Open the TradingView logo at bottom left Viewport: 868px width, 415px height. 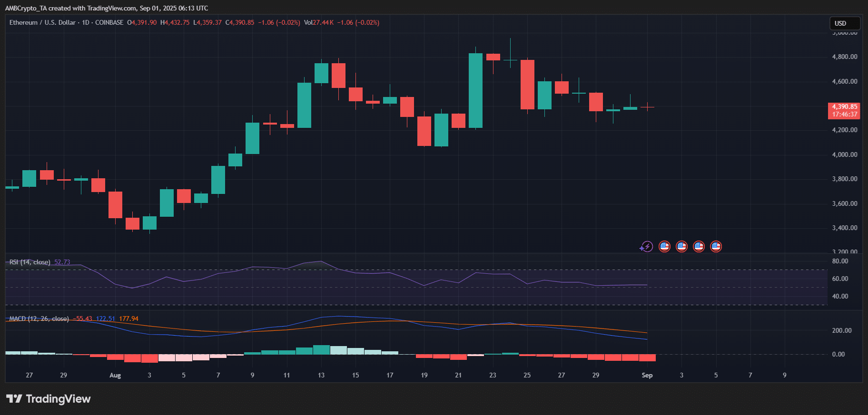49,399
